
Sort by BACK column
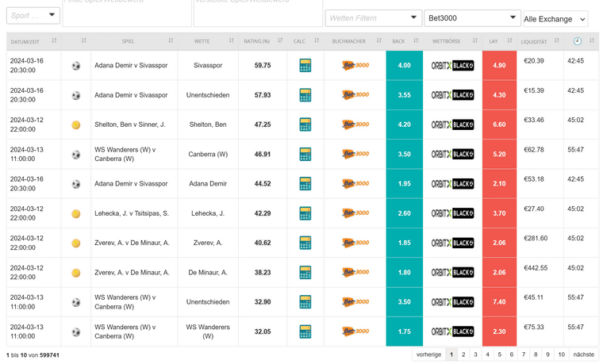416,40
